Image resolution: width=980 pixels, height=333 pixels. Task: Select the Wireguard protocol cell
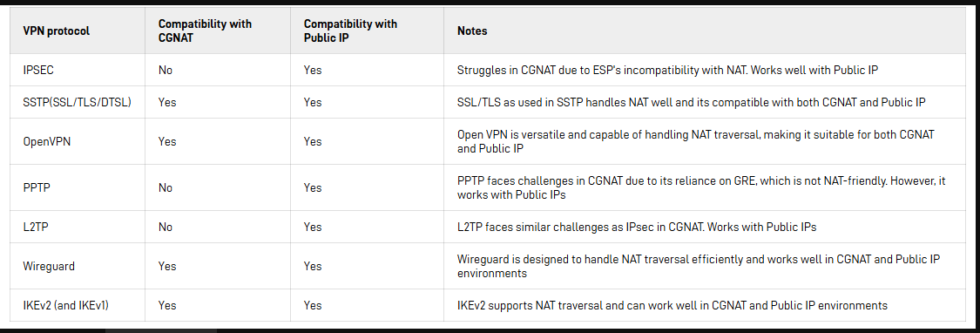tap(49, 266)
